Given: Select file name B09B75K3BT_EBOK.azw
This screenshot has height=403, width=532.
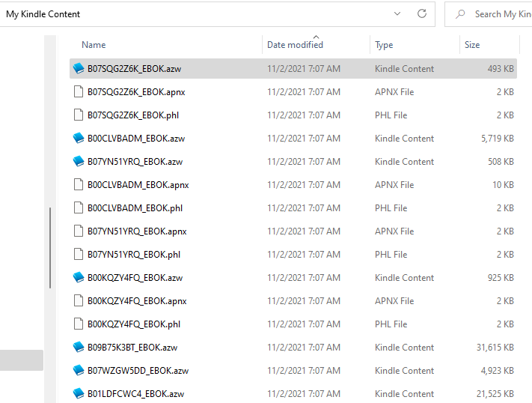Looking at the screenshot, I should click(x=132, y=348).
